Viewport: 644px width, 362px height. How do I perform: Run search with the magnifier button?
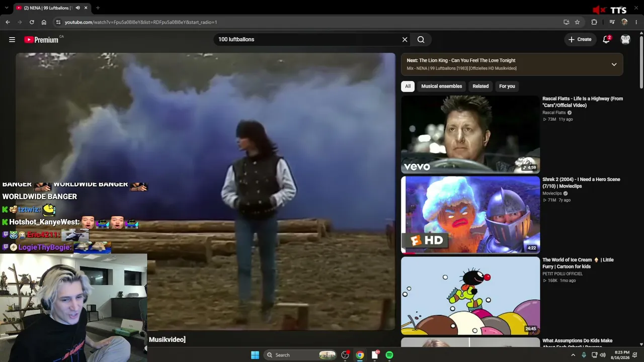[x=421, y=39]
